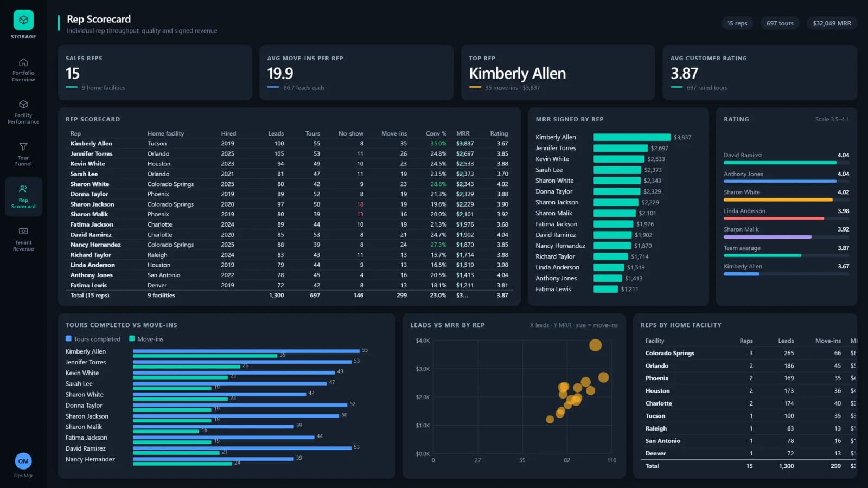Open the Top Rep Kimberly Allen card
The image size is (868, 488).
pos(558,73)
